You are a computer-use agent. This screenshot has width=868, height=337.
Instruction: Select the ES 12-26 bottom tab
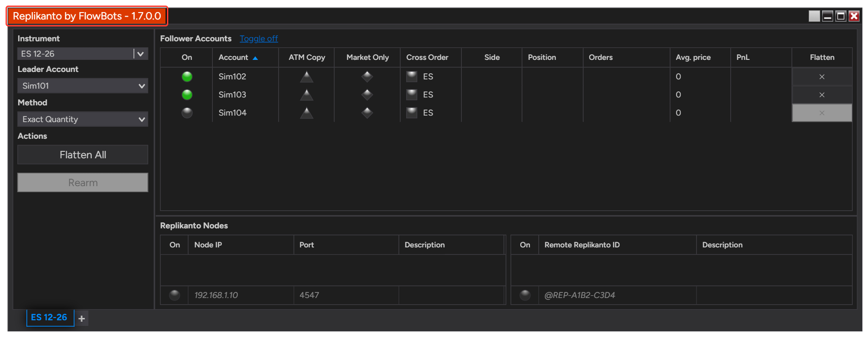pyautogui.click(x=50, y=318)
